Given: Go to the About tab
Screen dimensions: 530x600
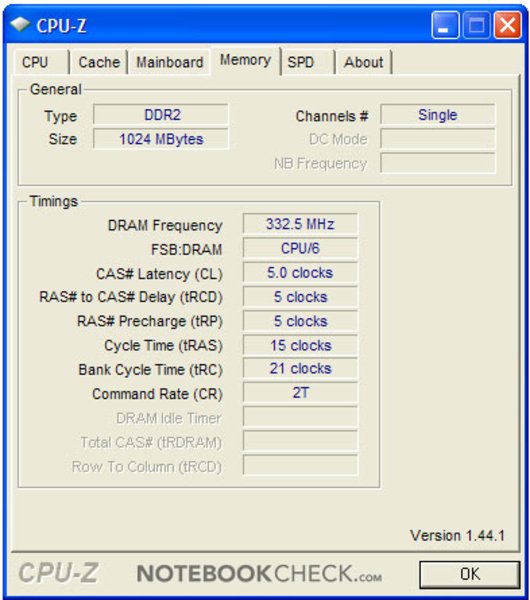Looking at the screenshot, I should (x=364, y=62).
